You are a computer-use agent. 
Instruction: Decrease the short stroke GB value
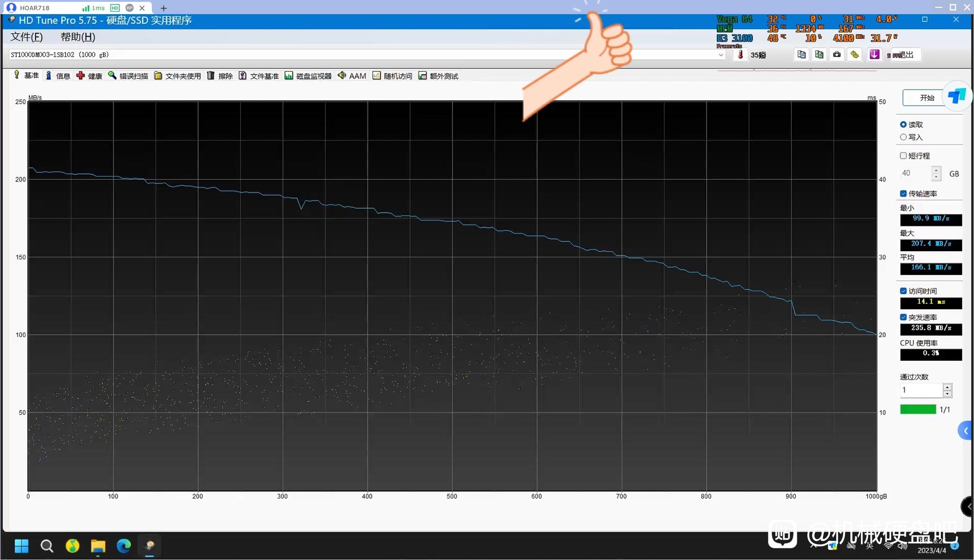pos(936,177)
